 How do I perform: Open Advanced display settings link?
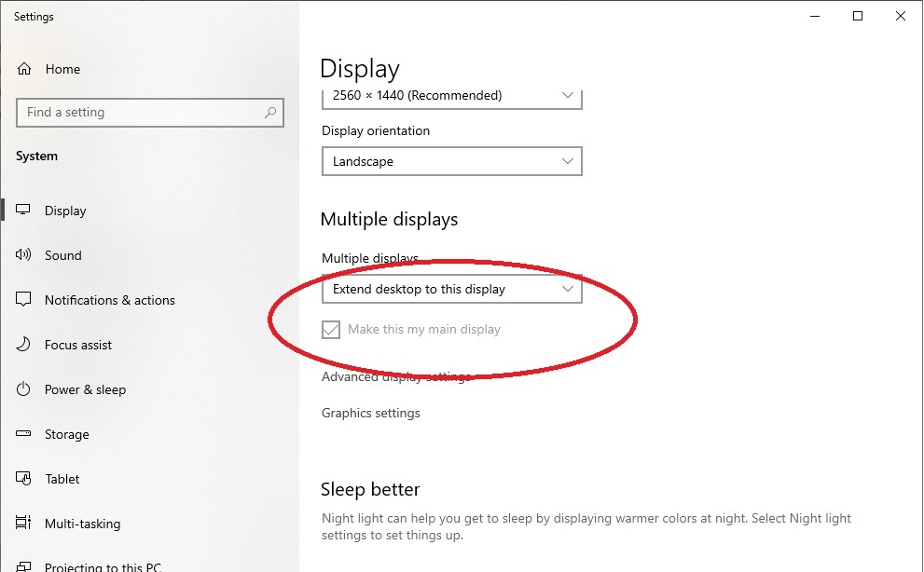(x=396, y=377)
